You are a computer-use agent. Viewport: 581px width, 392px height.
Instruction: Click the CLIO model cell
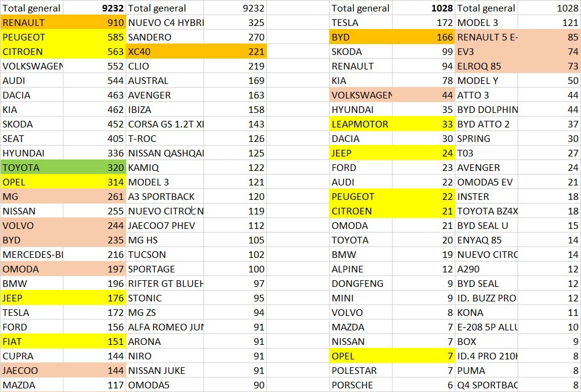point(165,66)
